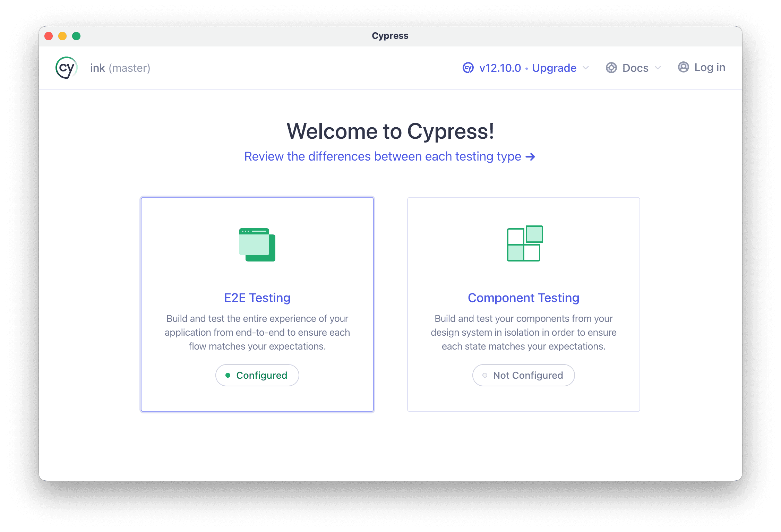Click the user avatar icon near Log in

point(683,67)
